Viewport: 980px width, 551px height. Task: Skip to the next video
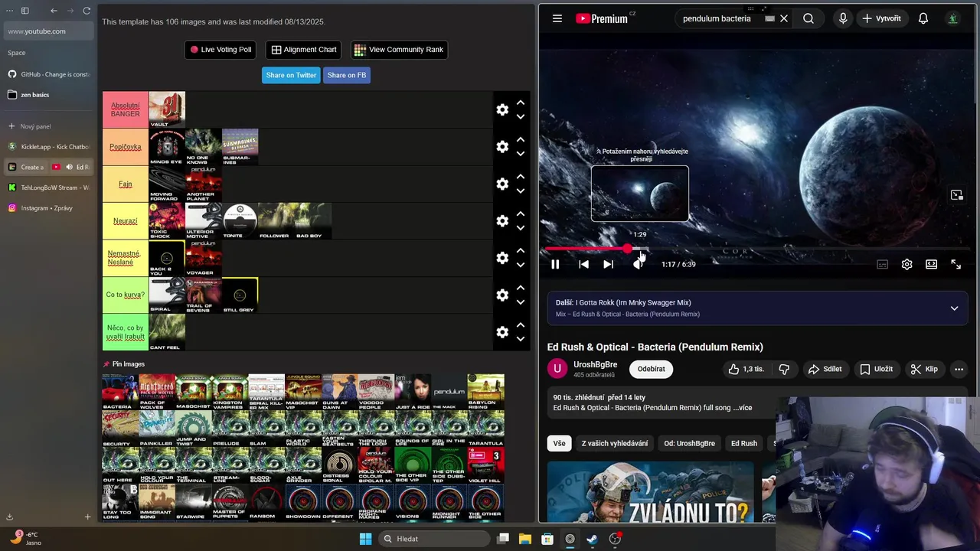tap(608, 264)
